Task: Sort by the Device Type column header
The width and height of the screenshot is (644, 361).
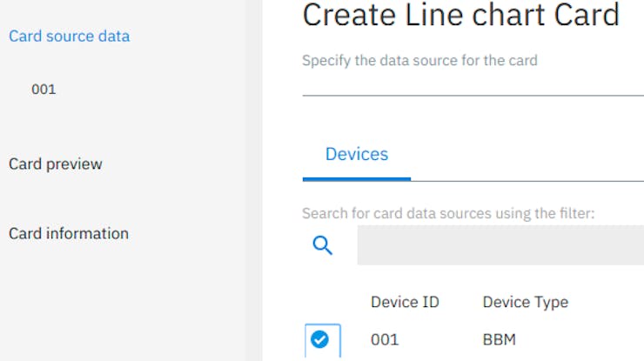Action: (x=526, y=302)
